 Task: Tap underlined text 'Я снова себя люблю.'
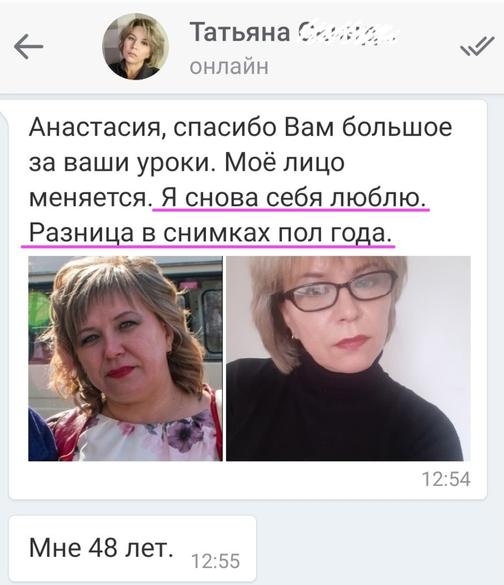point(293,198)
